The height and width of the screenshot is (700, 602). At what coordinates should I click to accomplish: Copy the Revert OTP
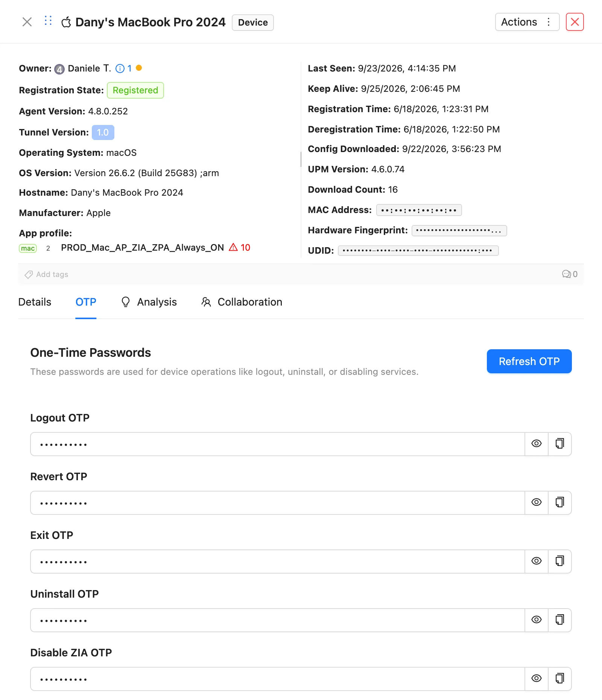click(x=560, y=502)
